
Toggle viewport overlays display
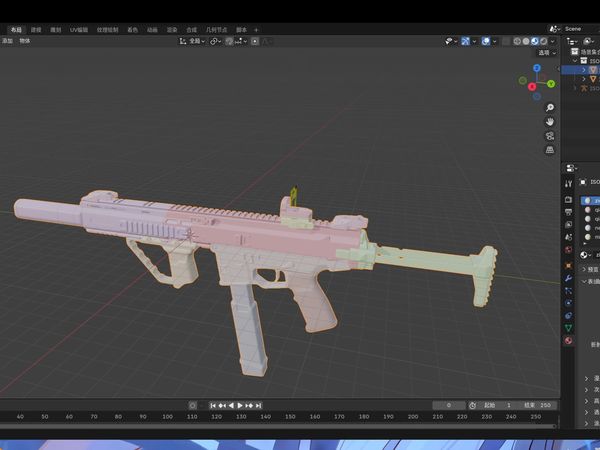(486, 41)
